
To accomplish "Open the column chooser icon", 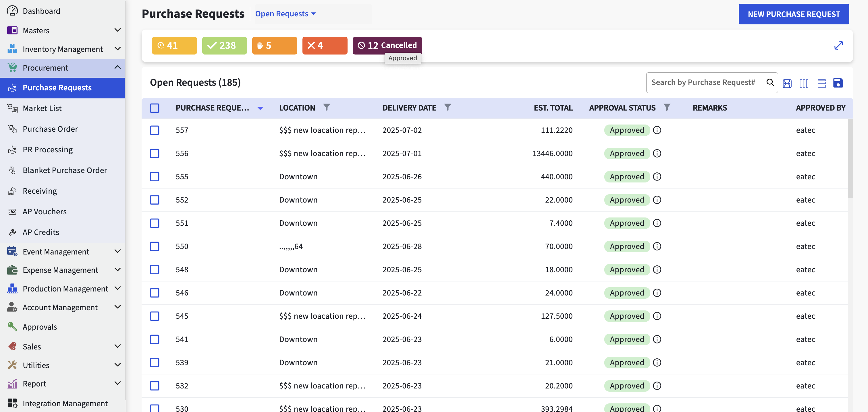I will coord(804,83).
